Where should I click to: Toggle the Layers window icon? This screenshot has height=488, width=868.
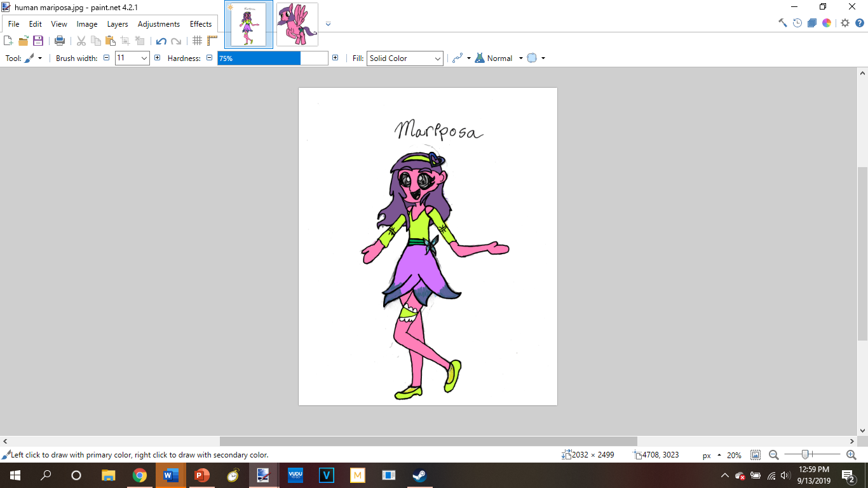click(812, 23)
